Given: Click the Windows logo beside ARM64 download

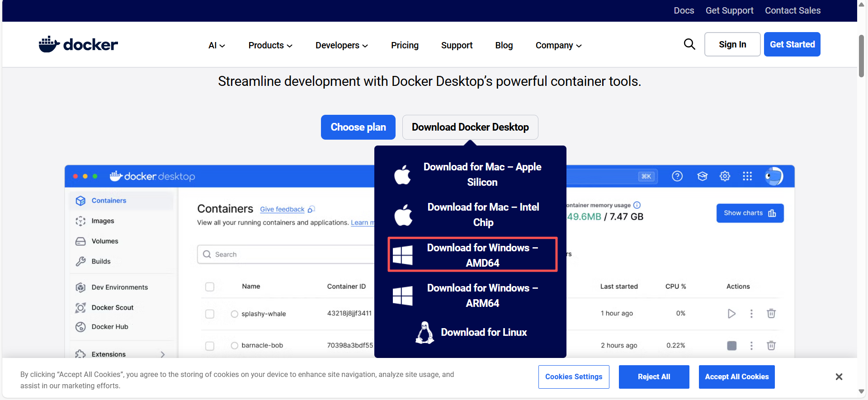Looking at the screenshot, I should pos(402,296).
